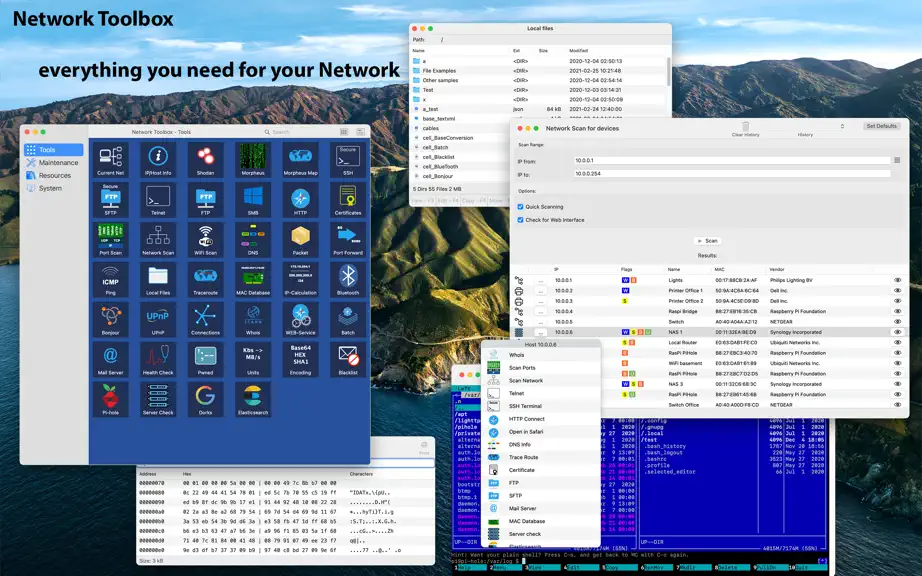Expand options button for 10.0.0.2 row
This screenshot has height=576, width=922.
click(x=540, y=291)
